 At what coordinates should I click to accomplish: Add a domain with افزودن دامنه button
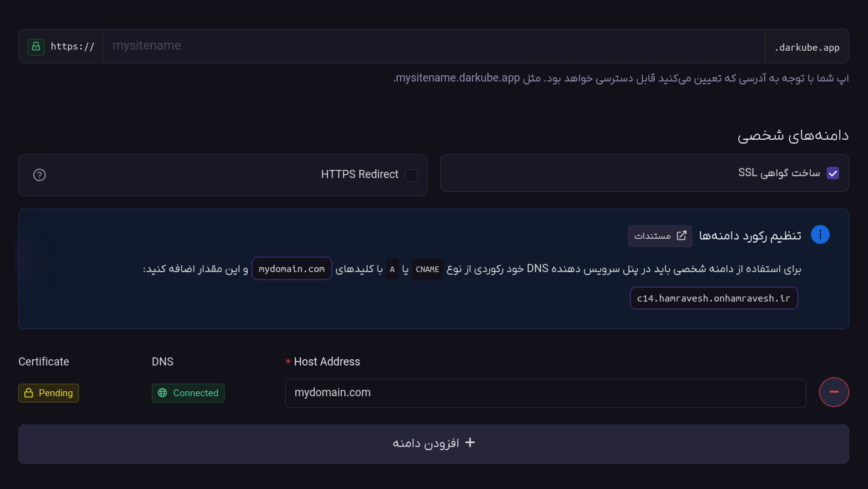click(433, 444)
